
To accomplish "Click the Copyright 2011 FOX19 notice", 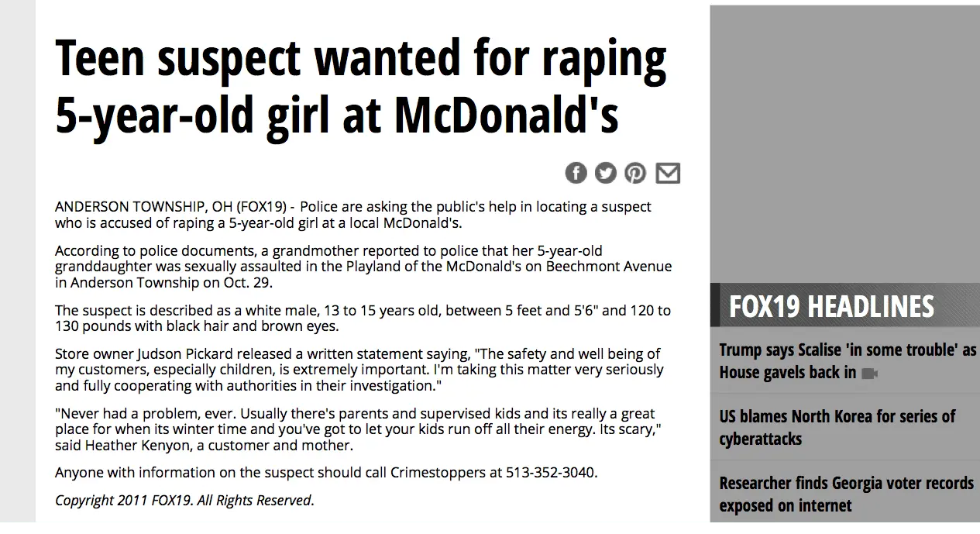I will 184,500.
